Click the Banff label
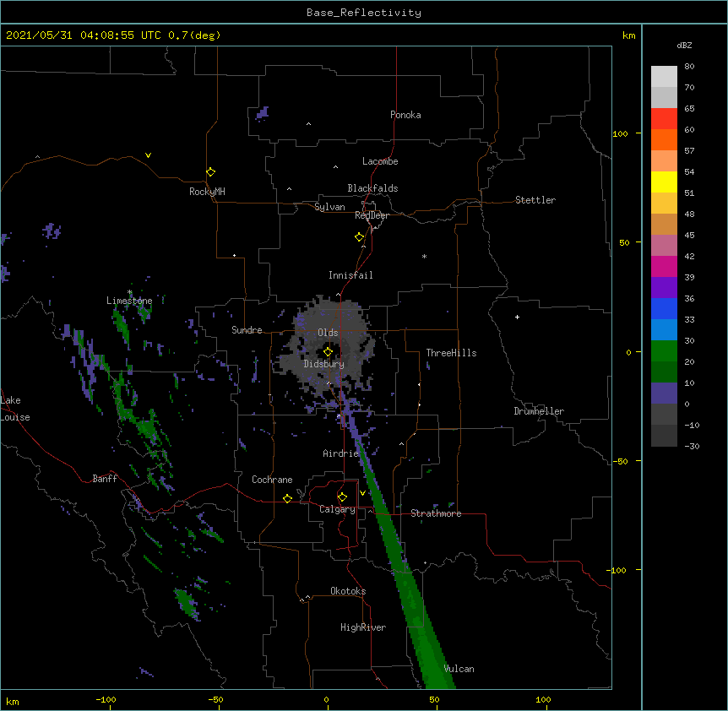728x711 pixels. (105, 479)
